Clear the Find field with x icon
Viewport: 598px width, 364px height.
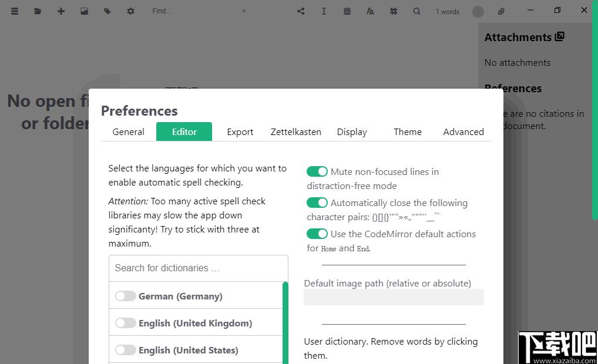[244, 11]
